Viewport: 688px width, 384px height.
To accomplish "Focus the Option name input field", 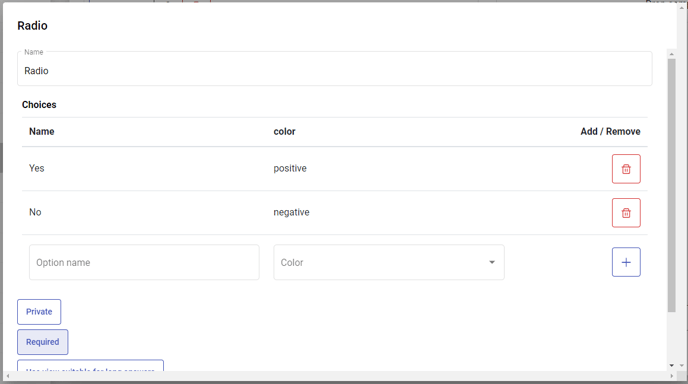I will tap(144, 262).
